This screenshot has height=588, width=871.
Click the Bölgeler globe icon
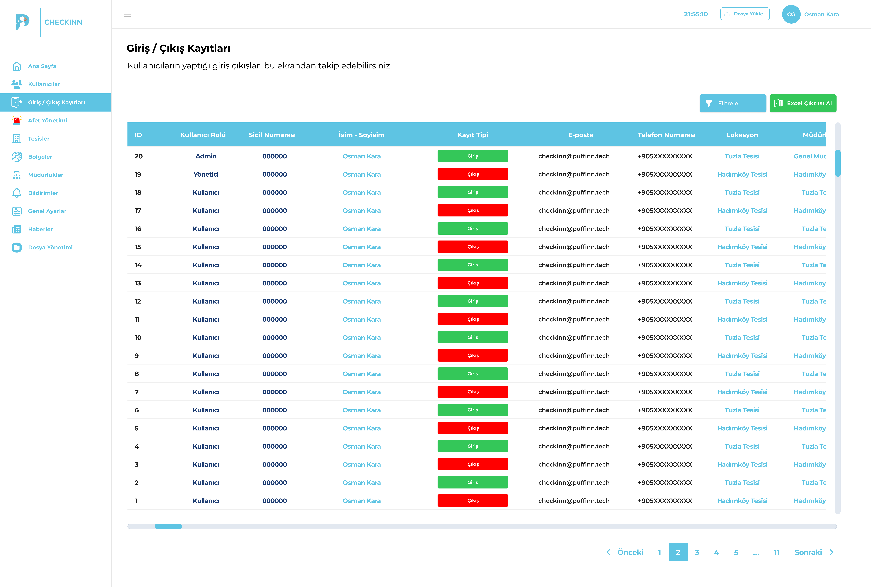(17, 157)
